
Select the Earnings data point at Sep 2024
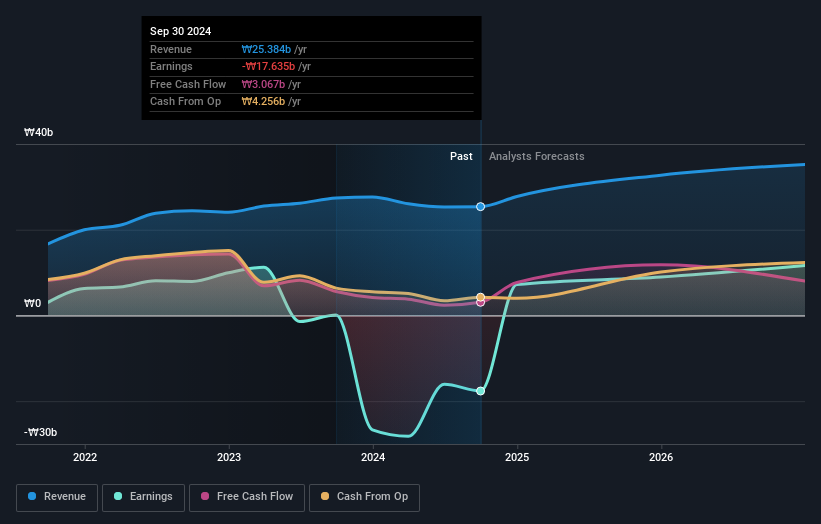coord(480,391)
